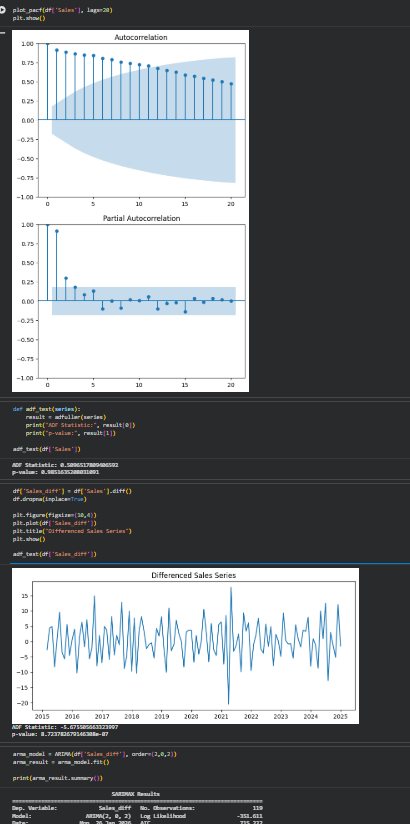Screen dimensions: 410x824
Task: Click the Dep. Variable Sales_diff row
Action: (x=71, y=808)
